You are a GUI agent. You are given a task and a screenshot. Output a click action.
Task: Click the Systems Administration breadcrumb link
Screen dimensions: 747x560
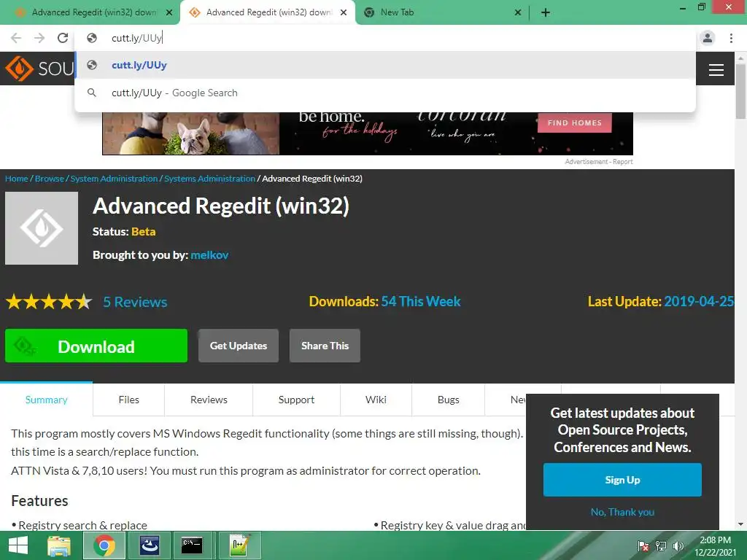click(x=209, y=179)
